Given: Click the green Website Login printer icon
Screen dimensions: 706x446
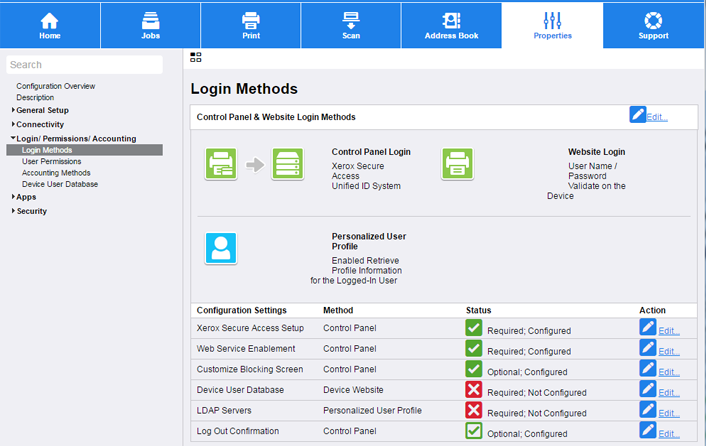Looking at the screenshot, I should click(457, 163).
